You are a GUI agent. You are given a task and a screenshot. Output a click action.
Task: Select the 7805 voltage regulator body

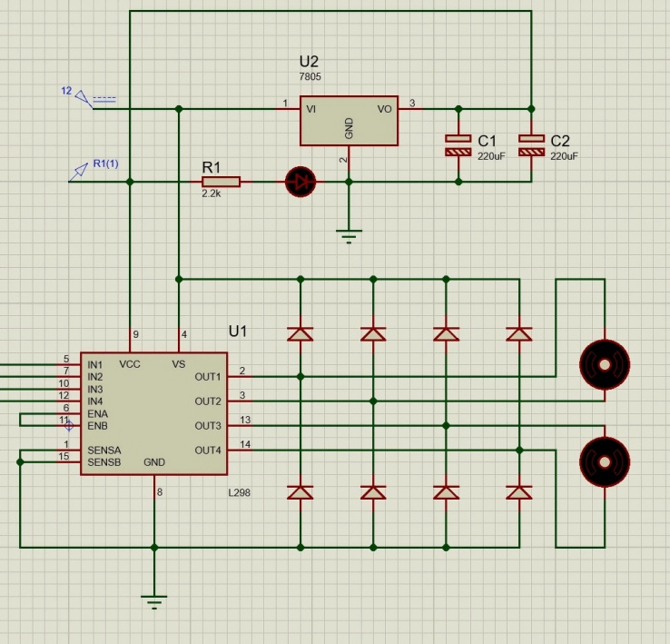(x=349, y=119)
